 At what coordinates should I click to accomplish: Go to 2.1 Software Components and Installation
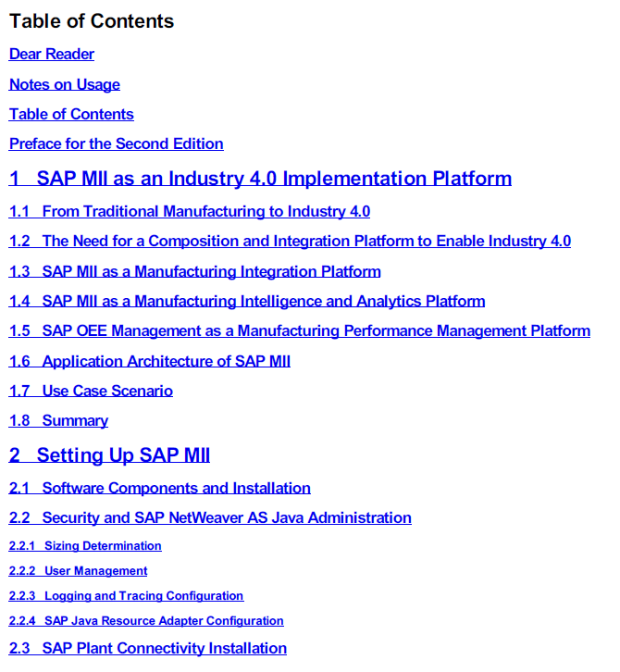coord(159,488)
